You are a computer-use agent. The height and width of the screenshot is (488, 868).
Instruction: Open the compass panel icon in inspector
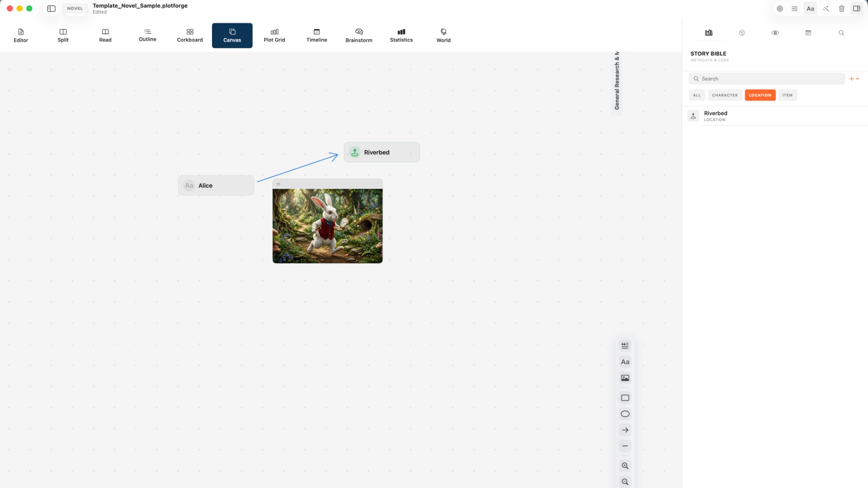pos(742,33)
